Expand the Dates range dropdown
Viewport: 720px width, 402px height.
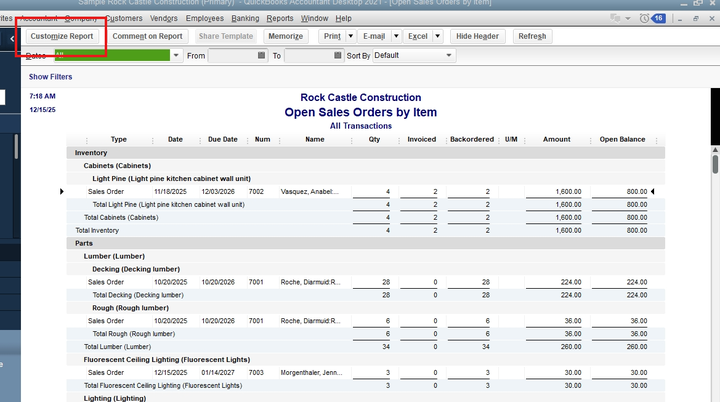tap(176, 56)
